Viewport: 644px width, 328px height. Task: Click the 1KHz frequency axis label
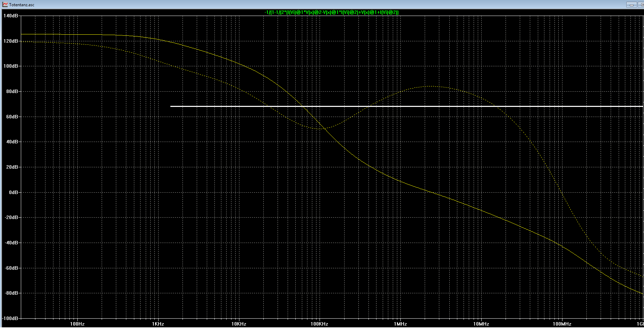point(158,324)
